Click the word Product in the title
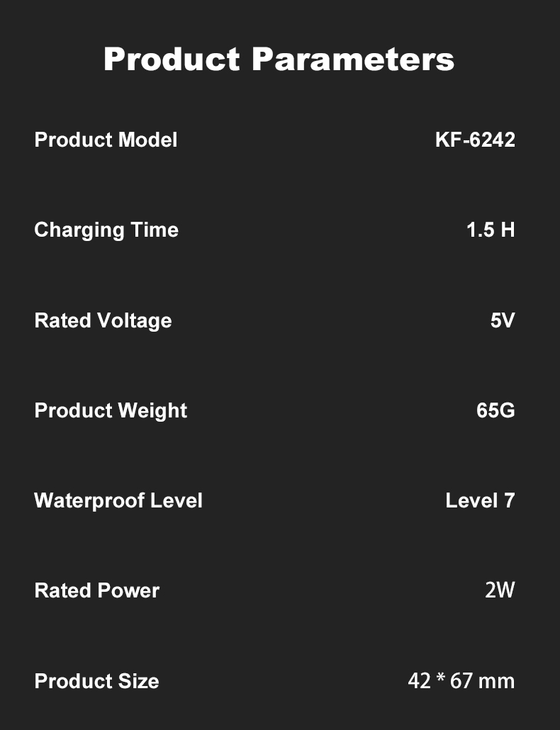560x730 pixels. click(x=172, y=59)
